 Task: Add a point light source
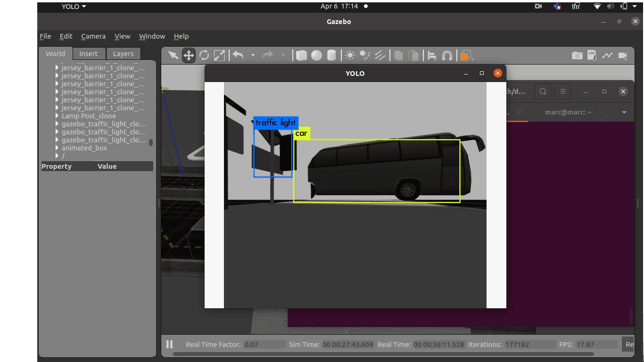point(350,56)
